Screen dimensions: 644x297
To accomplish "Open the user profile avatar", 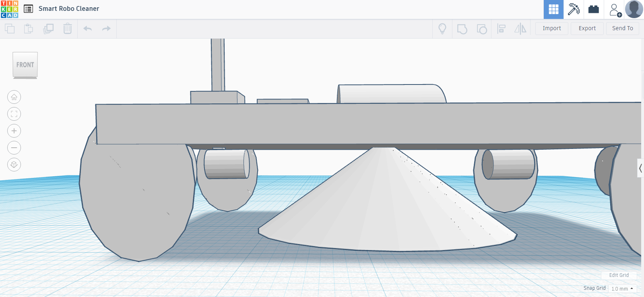I will click(634, 9).
